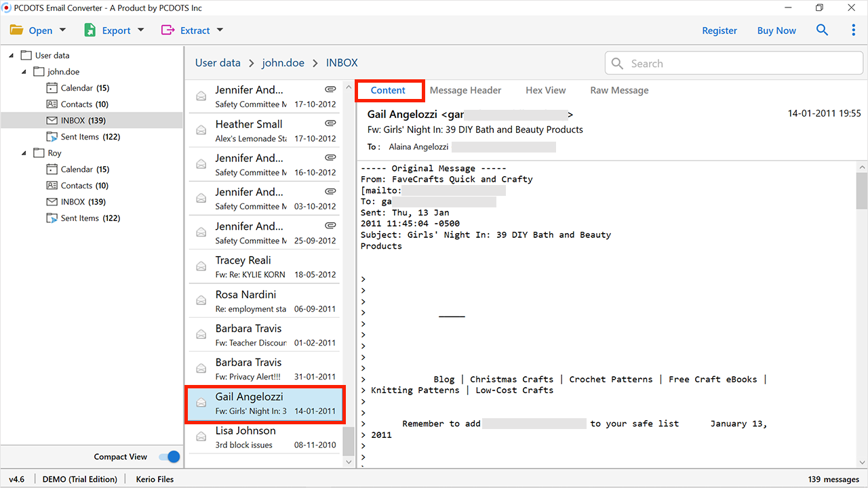Click the Buy Now link
The width and height of the screenshot is (868, 488).
click(776, 30)
